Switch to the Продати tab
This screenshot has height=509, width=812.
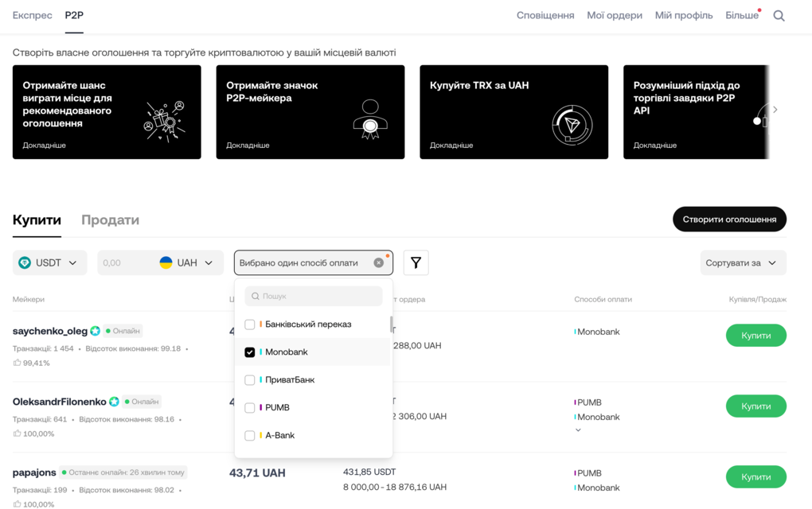(x=110, y=220)
